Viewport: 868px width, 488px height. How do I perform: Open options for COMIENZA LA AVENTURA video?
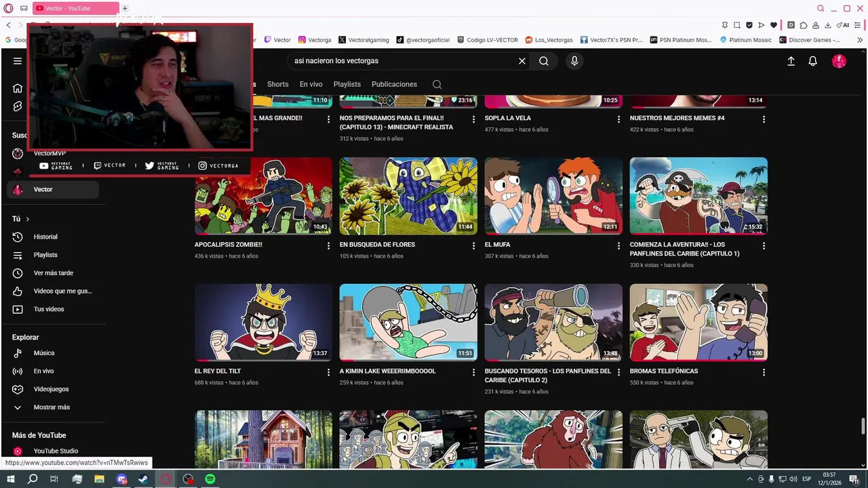pyautogui.click(x=764, y=246)
